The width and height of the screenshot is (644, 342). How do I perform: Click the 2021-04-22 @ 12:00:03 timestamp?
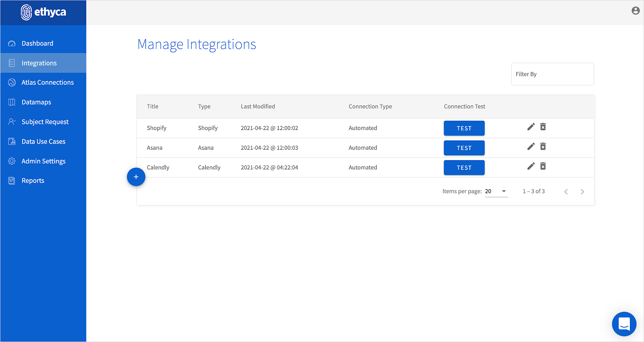pyautogui.click(x=269, y=148)
